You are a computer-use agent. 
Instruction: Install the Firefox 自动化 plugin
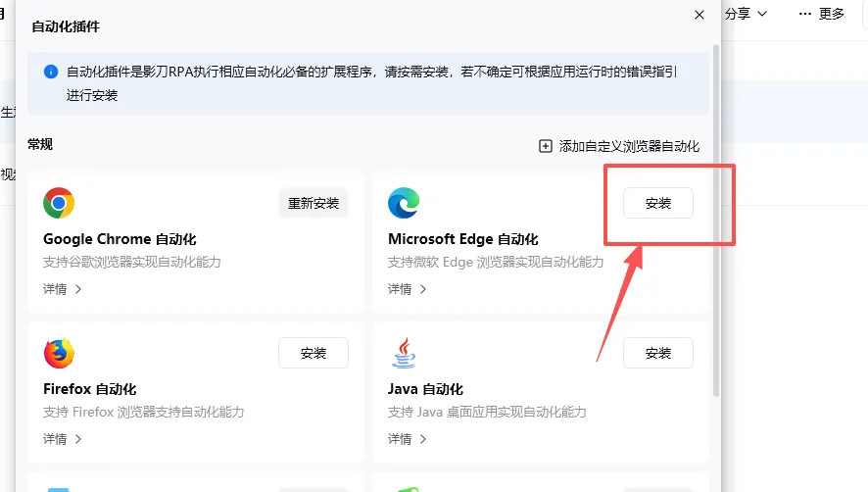coord(313,353)
